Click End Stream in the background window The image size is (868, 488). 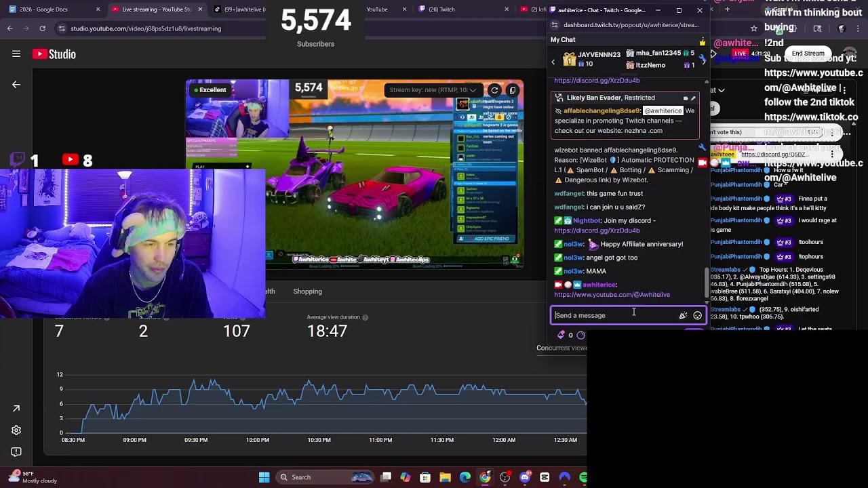click(808, 54)
